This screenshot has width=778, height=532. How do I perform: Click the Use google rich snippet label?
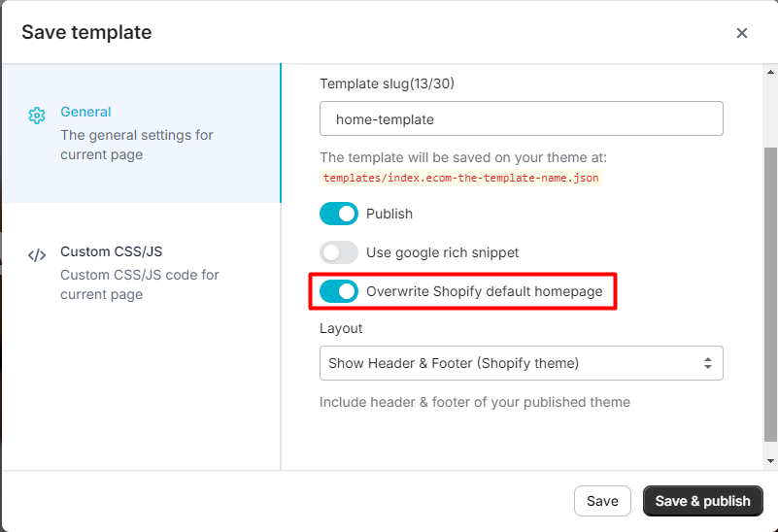click(442, 252)
